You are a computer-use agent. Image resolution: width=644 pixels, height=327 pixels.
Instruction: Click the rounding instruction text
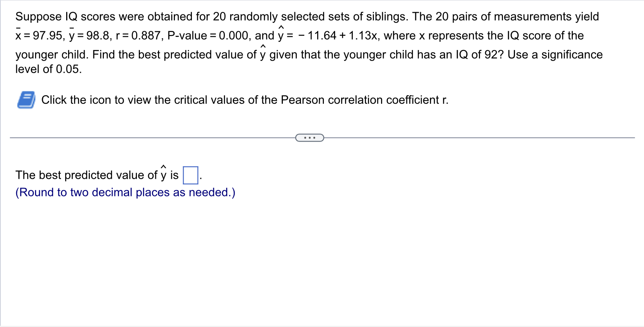pyautogui.click(x=125, y=192)
